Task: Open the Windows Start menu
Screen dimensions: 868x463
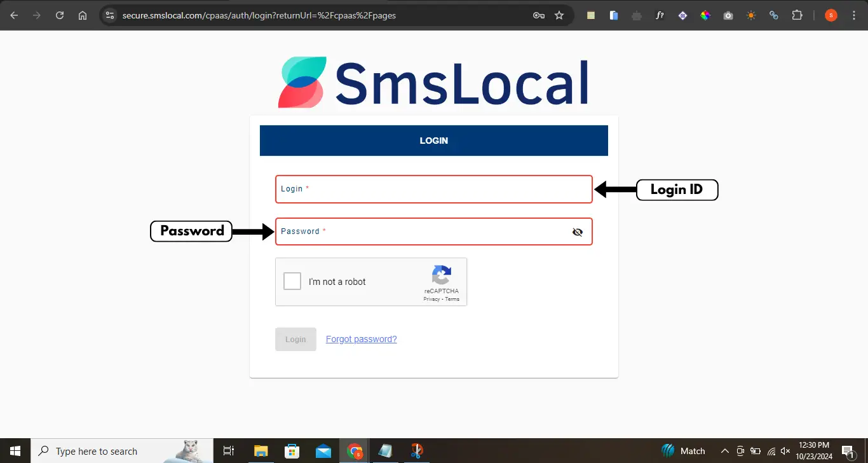Action: click(x=15, y=451)
